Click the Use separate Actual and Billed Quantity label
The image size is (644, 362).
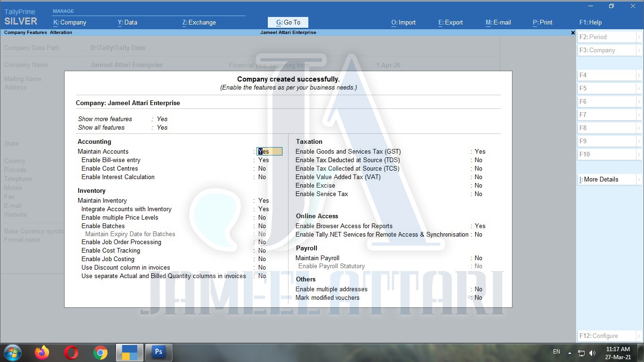tap(164, 276)
